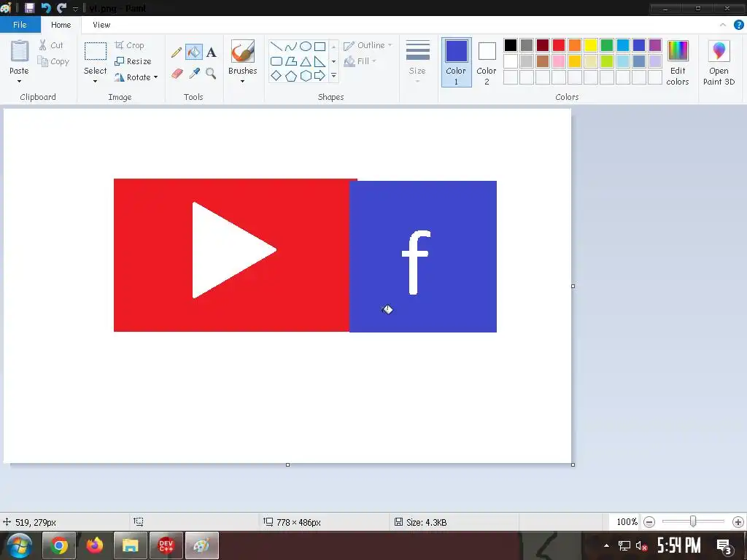Pick the black color swatch

tap(510, 45)
